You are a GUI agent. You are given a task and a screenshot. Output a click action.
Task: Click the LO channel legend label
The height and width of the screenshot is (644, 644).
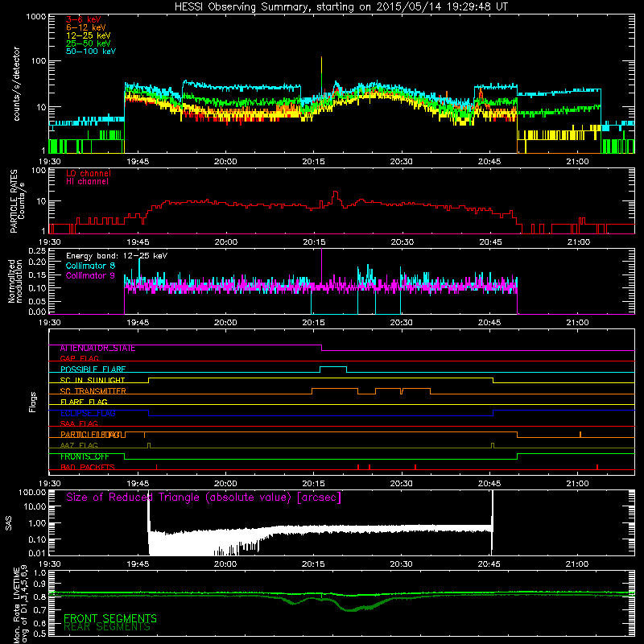tap(89, 173)
